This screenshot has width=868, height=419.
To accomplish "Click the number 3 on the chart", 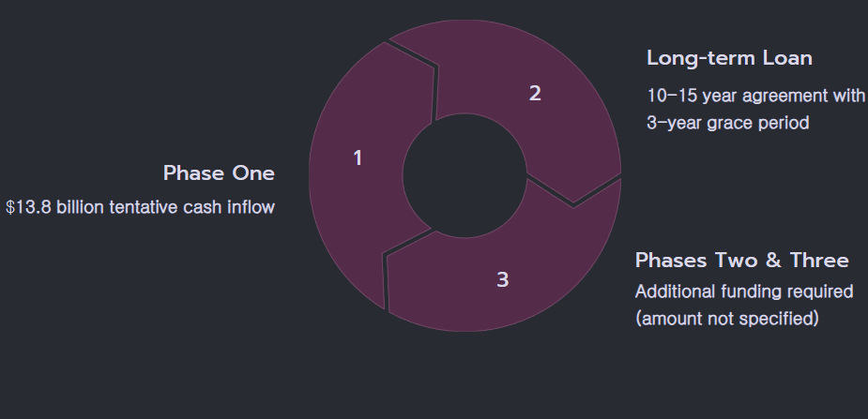I will 503,279.
